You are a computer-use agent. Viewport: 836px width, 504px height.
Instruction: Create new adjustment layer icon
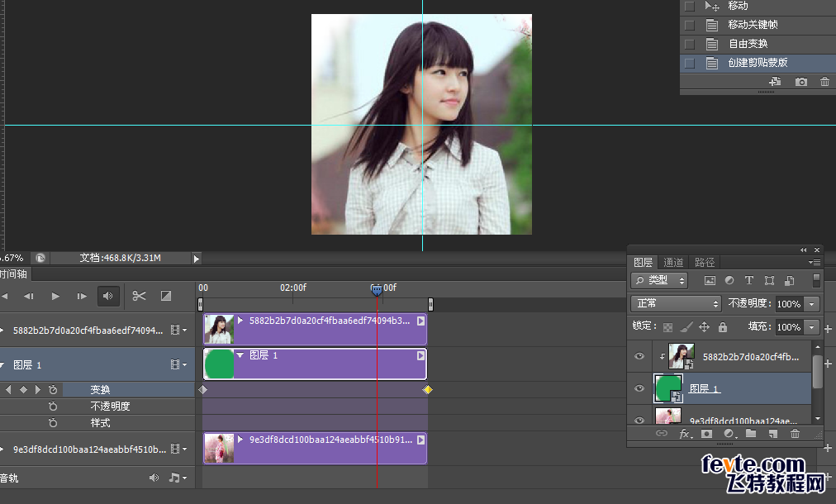click(730, 434)
